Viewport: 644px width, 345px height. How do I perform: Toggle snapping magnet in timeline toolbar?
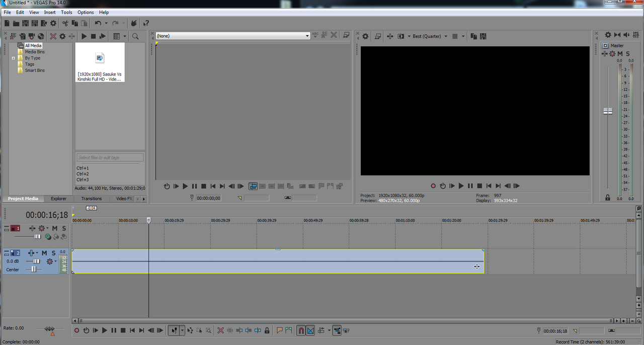pos(301,330)
